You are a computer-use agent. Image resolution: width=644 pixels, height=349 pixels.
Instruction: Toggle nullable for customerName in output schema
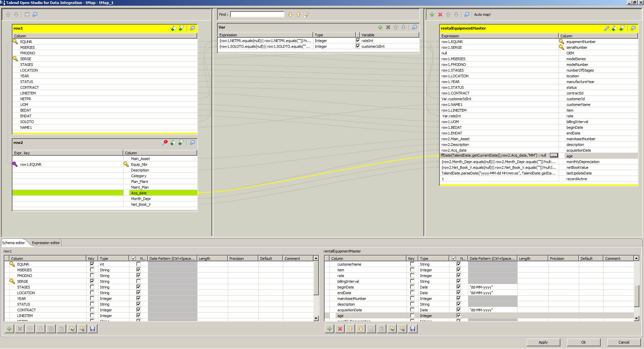[459, 264]
